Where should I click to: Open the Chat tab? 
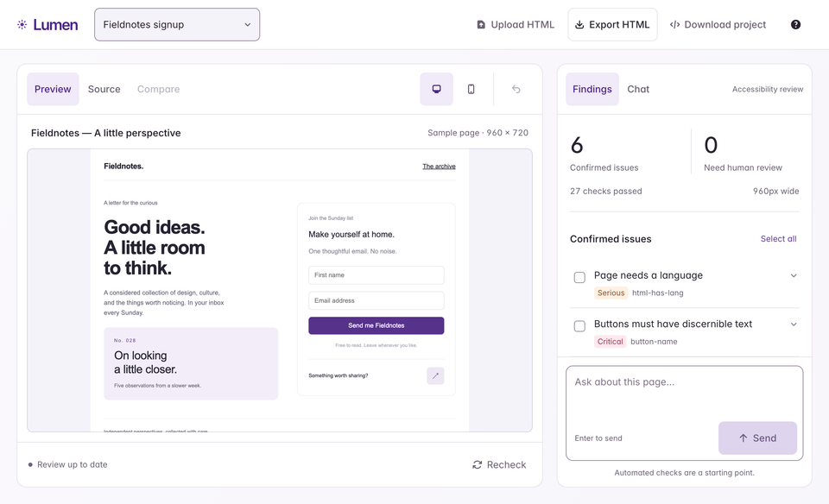tap(638, 89)
